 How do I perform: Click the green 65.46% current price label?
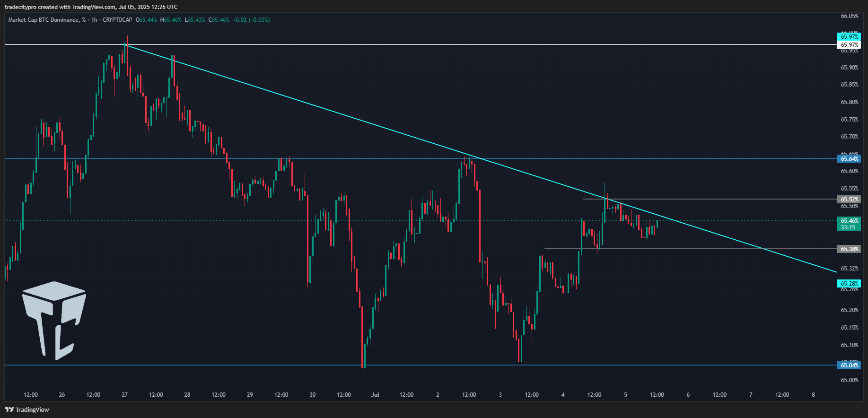click(849, 221)
